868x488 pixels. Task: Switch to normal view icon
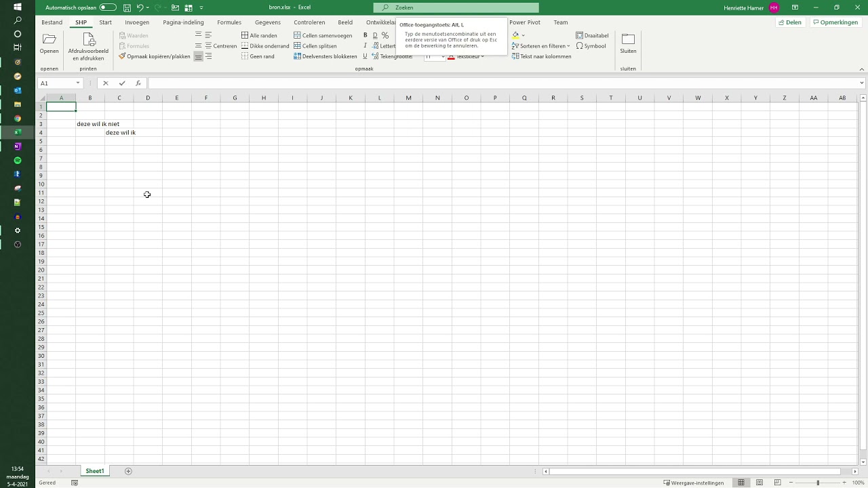point(741,483)
